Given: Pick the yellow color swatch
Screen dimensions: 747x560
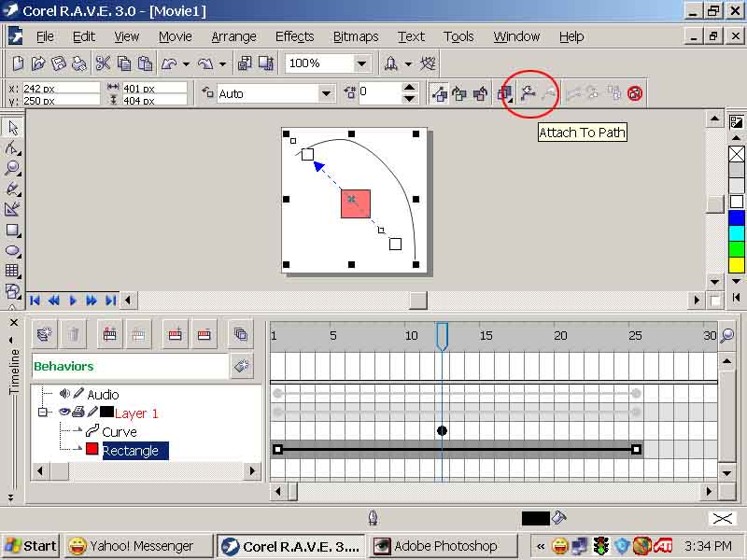Looking at the screenshot, I should (737, 265).
